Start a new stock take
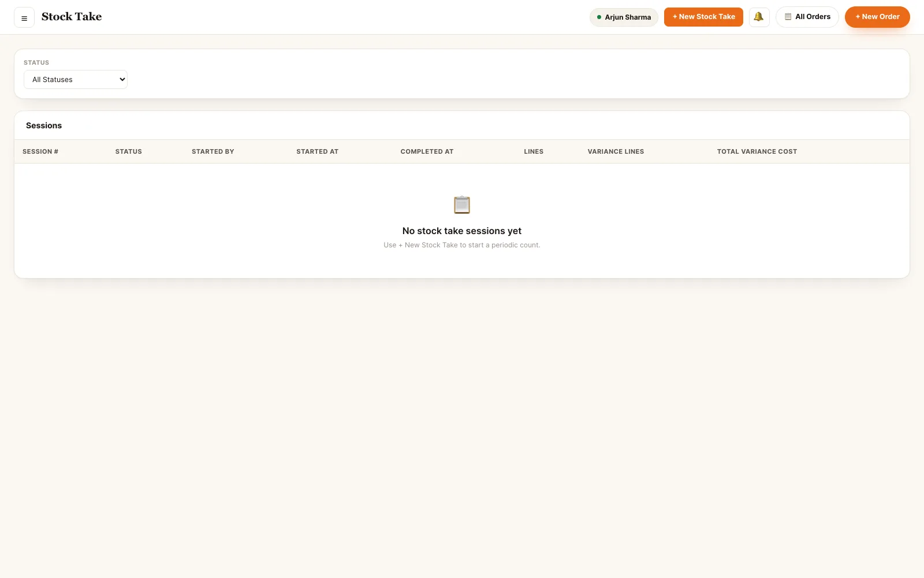Screen dimensions: 924x578 pos(703,17)
